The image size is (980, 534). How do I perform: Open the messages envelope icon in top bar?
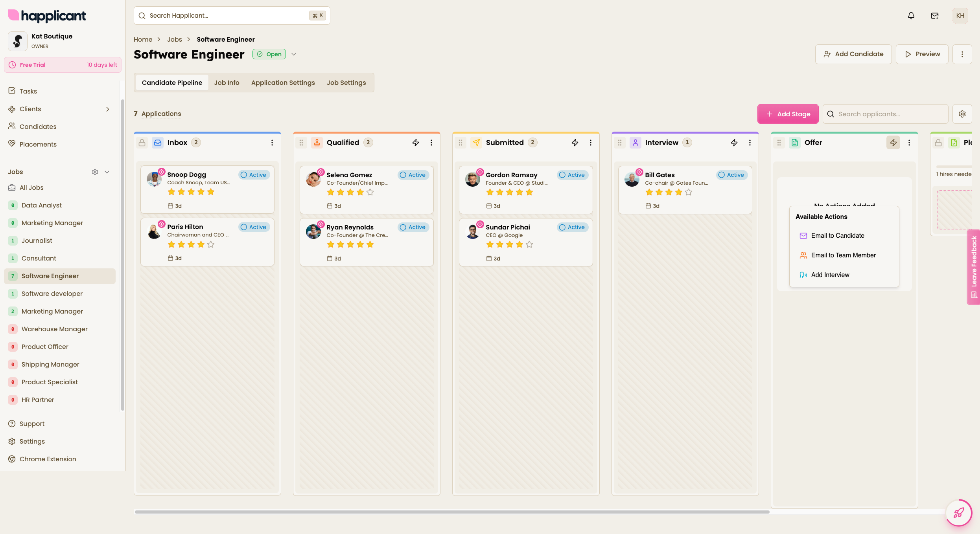pyautogui.click(x=934, y=15)
